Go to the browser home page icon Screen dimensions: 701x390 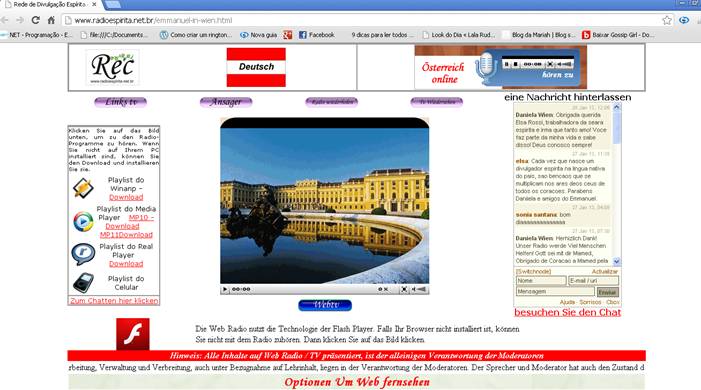coord(51,20)
